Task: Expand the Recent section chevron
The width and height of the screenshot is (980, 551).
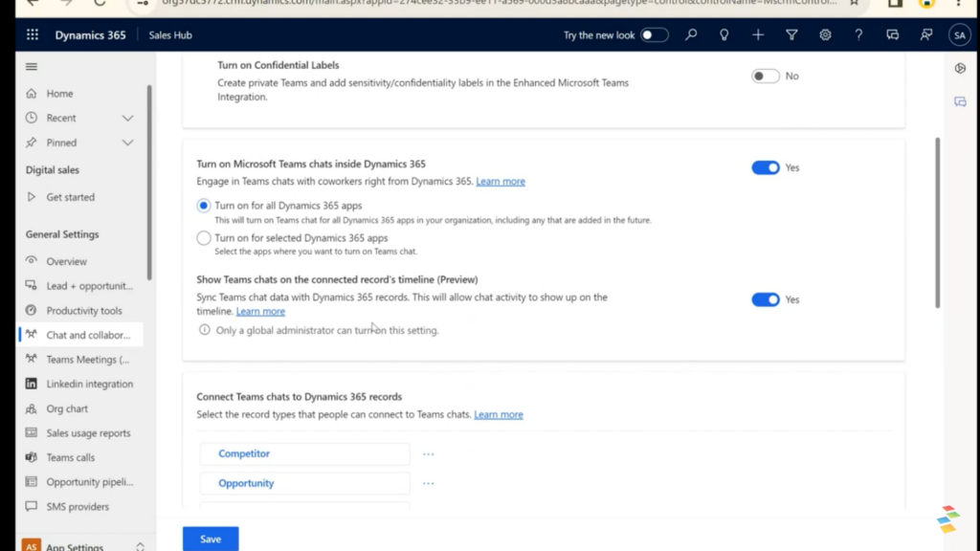Action: tap(127, 118)
